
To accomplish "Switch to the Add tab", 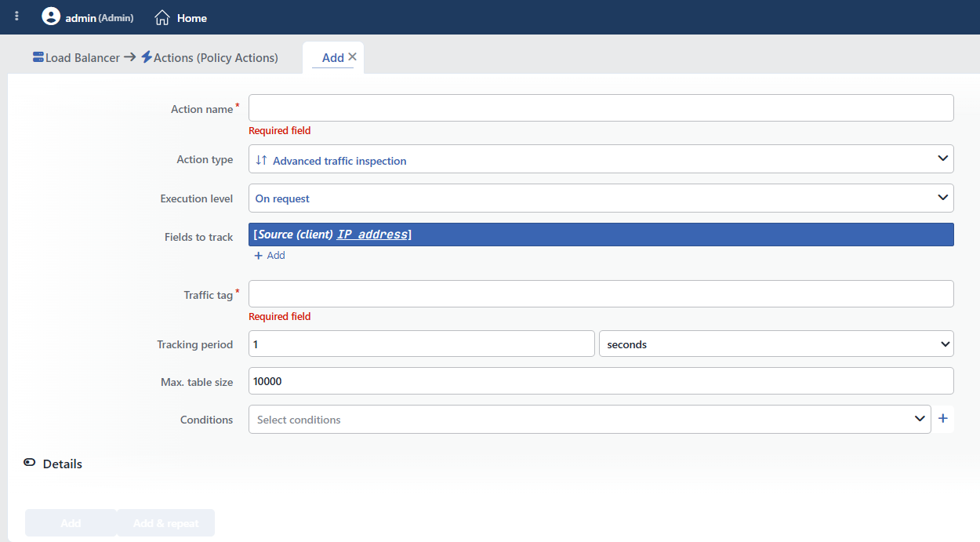I will point(332,57).
